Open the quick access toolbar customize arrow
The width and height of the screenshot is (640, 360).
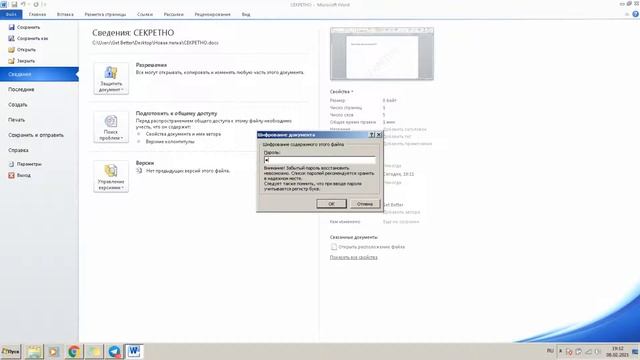[44, 4]
